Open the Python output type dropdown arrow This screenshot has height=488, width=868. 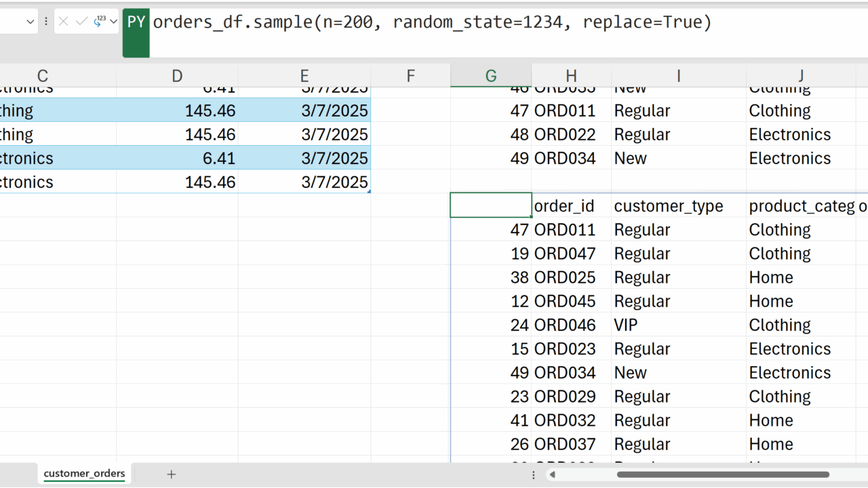(113, 22)
